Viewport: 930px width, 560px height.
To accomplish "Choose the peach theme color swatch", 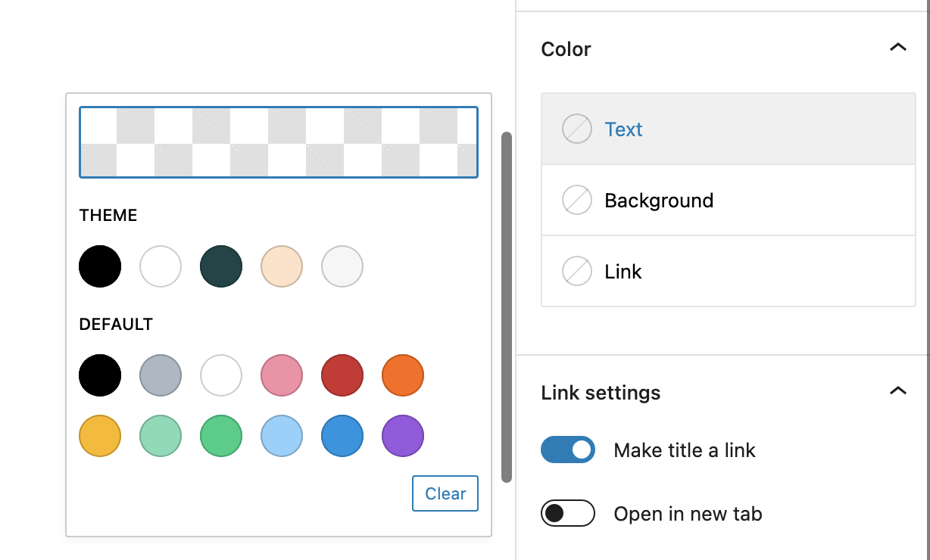I will [282, 266].
